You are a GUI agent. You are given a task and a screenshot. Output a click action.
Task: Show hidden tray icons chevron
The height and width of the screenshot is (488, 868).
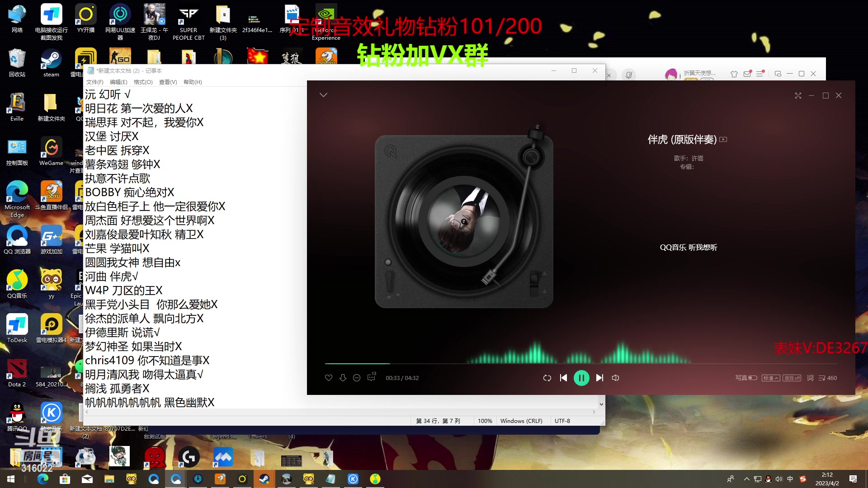point(746,479)
